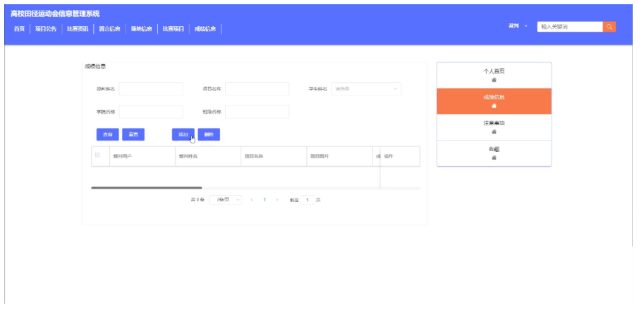Screen dimensions: 644x315
Task: Click page number 1 in pagination
Action: (x=265, y=200)
